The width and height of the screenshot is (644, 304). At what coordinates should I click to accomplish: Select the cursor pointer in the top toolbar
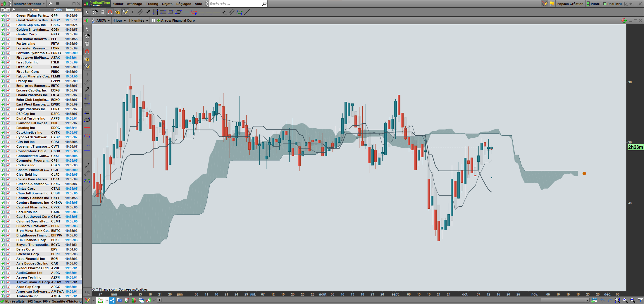(x=87, y=12)
